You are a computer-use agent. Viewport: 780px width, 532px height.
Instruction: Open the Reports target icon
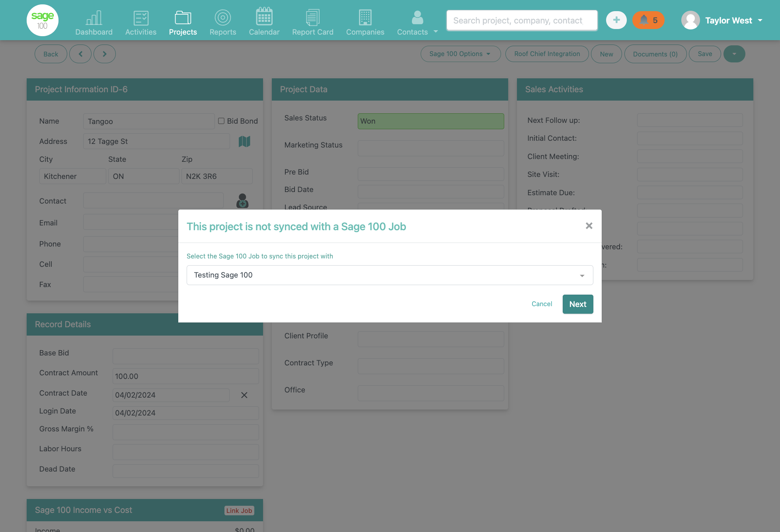click(x=223, y=18)
